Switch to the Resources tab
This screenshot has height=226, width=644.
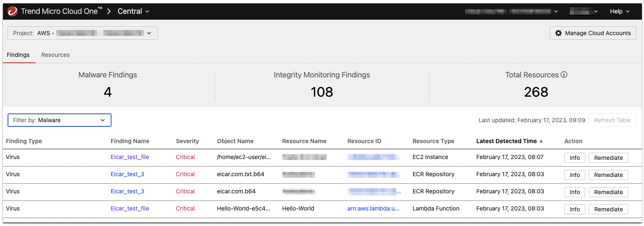pos(55,55)
